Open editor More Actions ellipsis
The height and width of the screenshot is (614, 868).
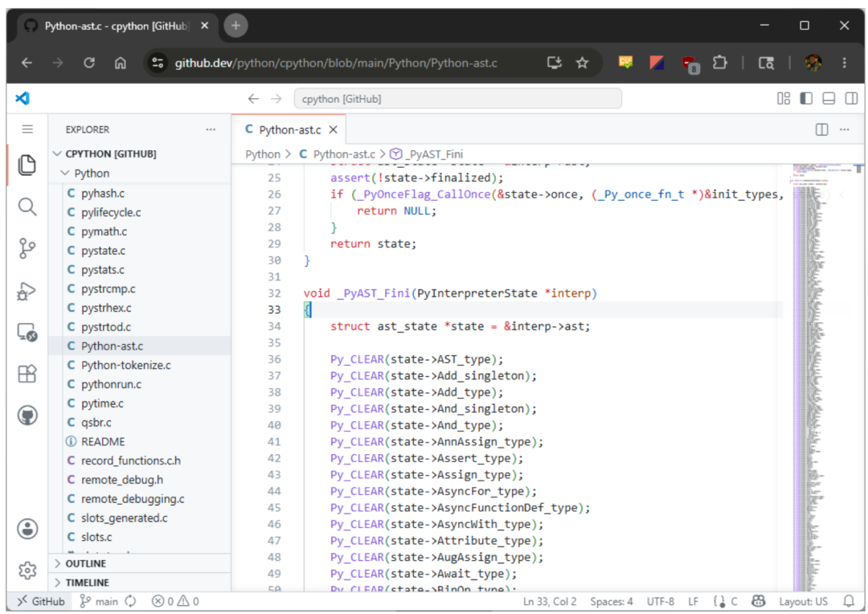tap(844, 129)
